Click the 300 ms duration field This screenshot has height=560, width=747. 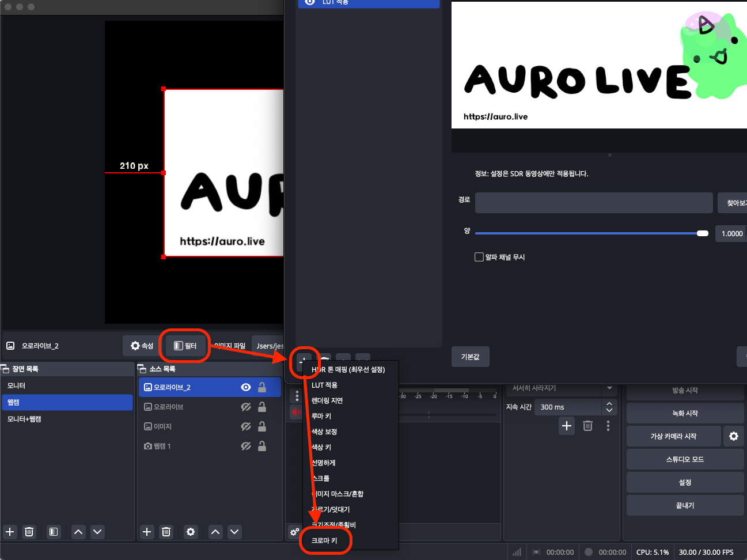click(x=568, y=407)
